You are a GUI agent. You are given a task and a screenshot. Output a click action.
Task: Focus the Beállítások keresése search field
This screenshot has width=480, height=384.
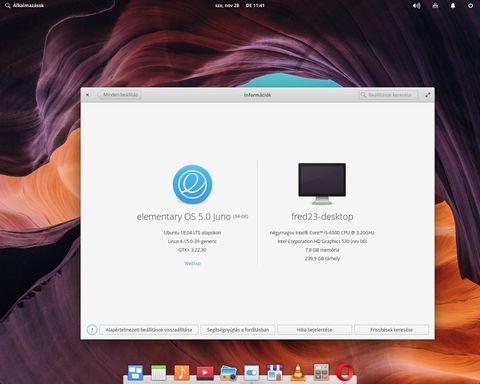[x=388, y=95]
